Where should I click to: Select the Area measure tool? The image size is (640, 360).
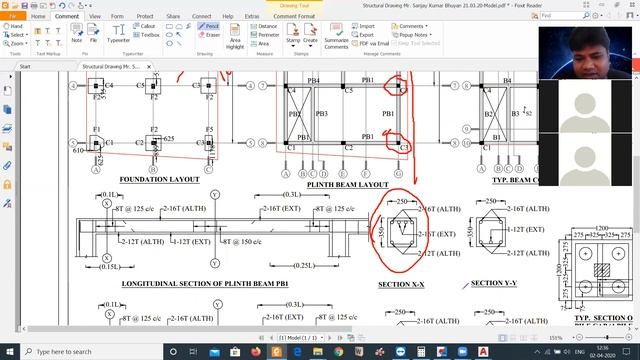point(260,43)
